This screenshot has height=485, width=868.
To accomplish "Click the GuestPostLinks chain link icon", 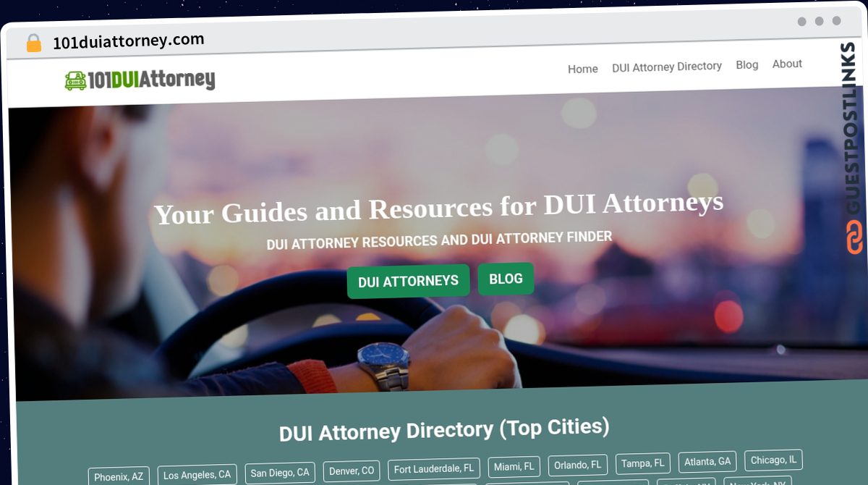I will (x=855, y=237).
